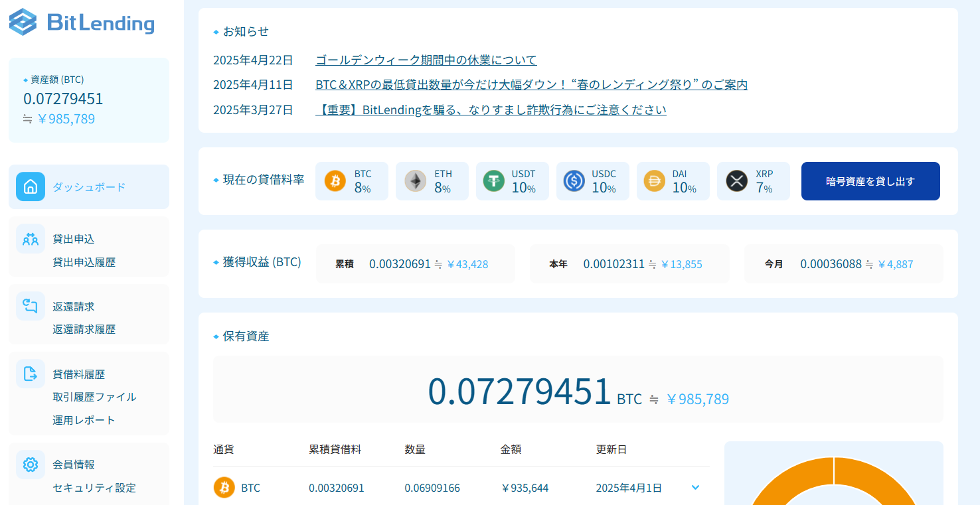Click the XRP coin icon
The width and height of the screenshot is (980, 505).
click(735, 180)
